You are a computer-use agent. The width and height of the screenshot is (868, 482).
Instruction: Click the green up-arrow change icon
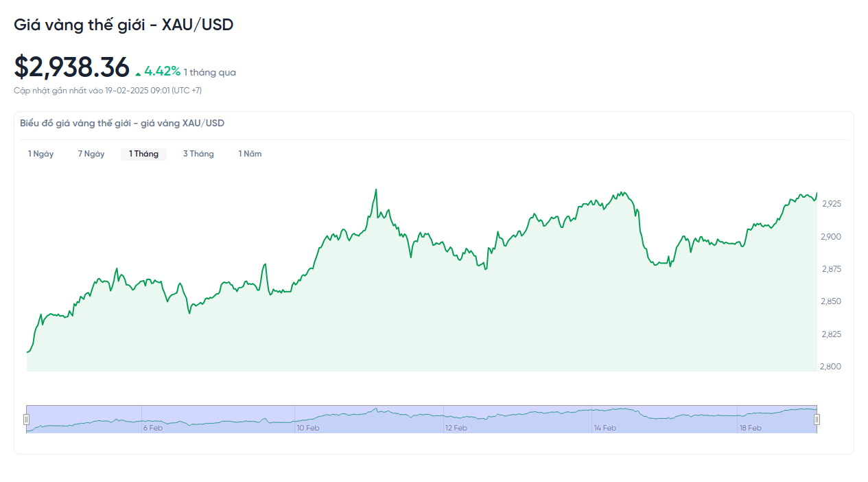[138, 73]
